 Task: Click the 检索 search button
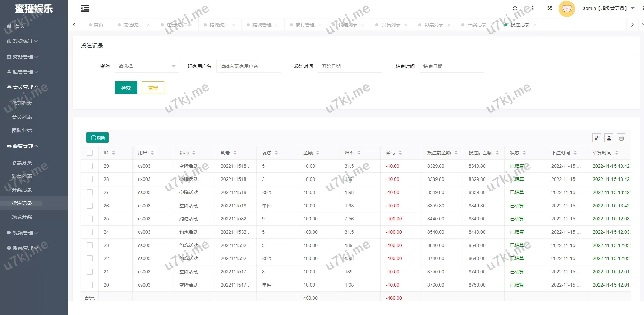(126, 88)
